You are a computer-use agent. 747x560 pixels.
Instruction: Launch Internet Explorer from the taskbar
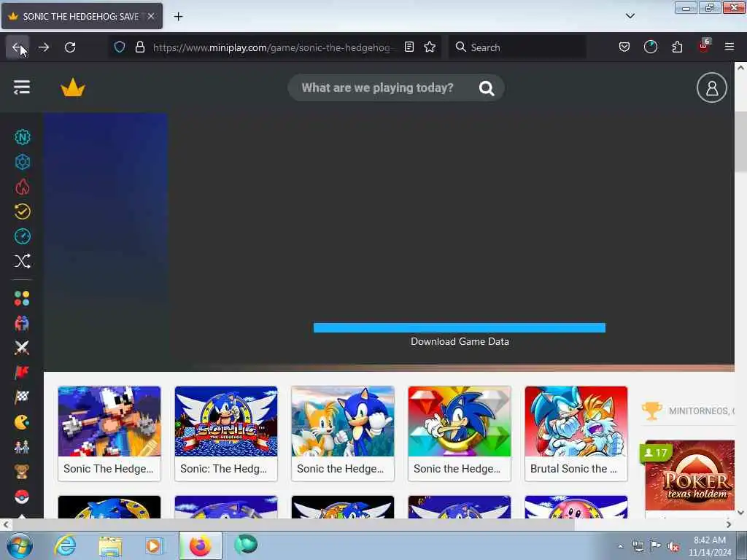point(65,545)
